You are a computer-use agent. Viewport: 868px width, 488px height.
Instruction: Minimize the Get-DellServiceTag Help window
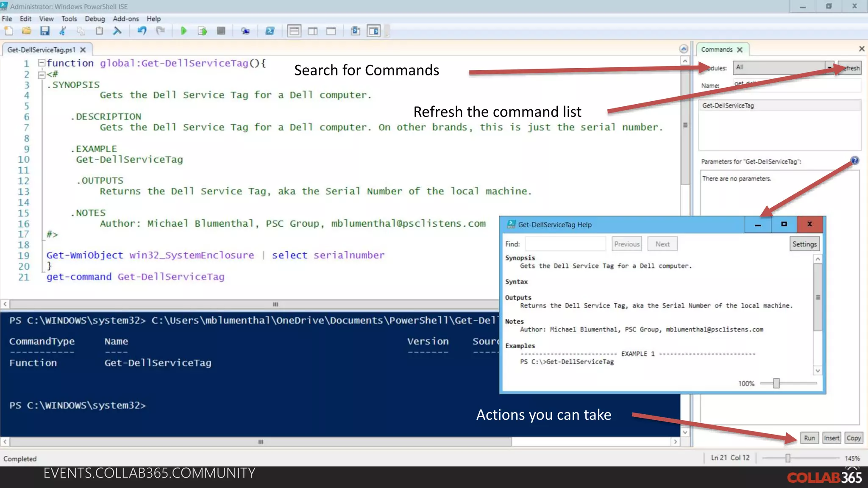tap(758, 225)
